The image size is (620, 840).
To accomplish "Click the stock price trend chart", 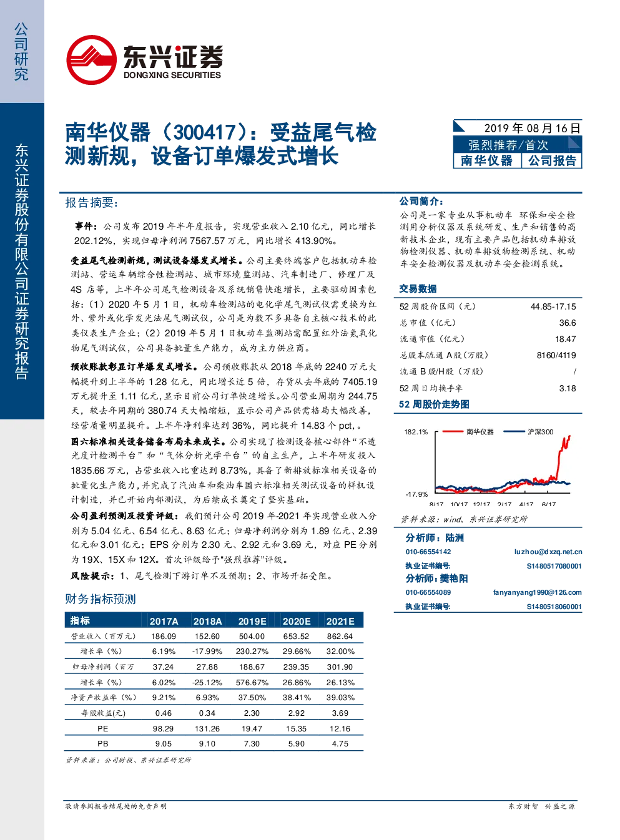I will coord(488,466).
